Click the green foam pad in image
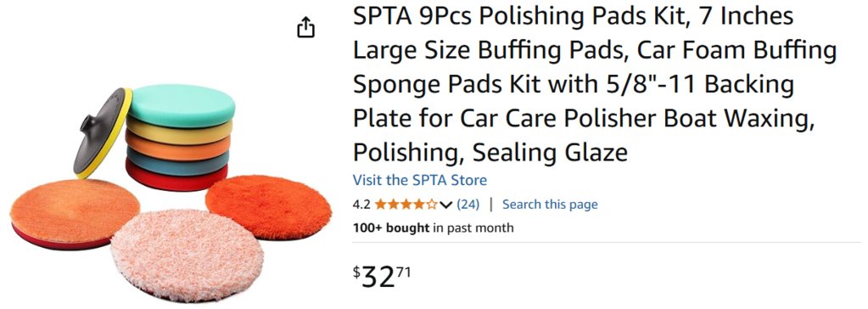868x309 pixels. [181, 105]
